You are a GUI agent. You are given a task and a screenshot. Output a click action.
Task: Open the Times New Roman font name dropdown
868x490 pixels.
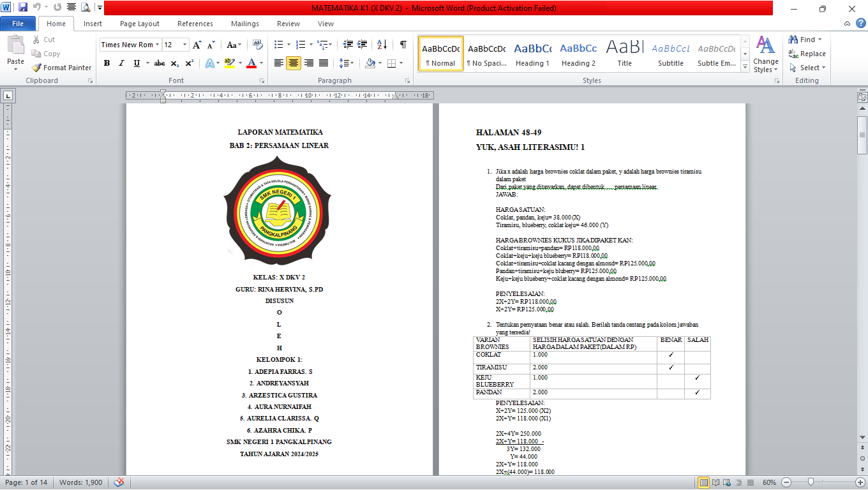click(x=157, y=45)
